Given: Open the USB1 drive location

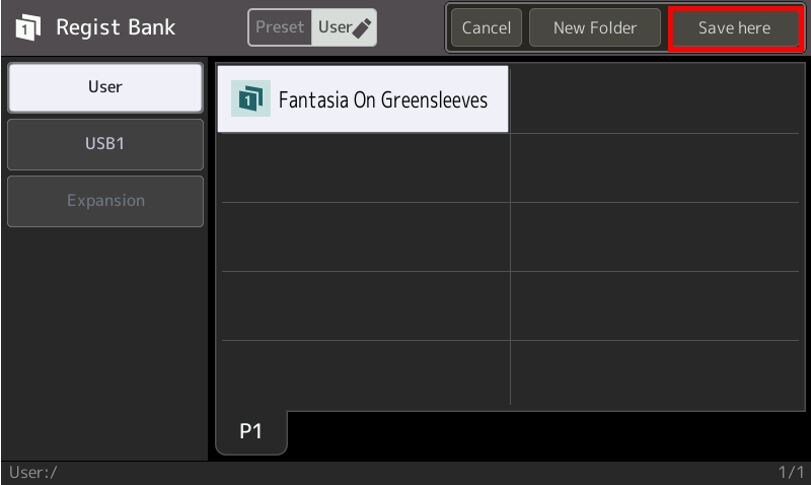Looking at the screenshot, I should click(x=105, y=144).
